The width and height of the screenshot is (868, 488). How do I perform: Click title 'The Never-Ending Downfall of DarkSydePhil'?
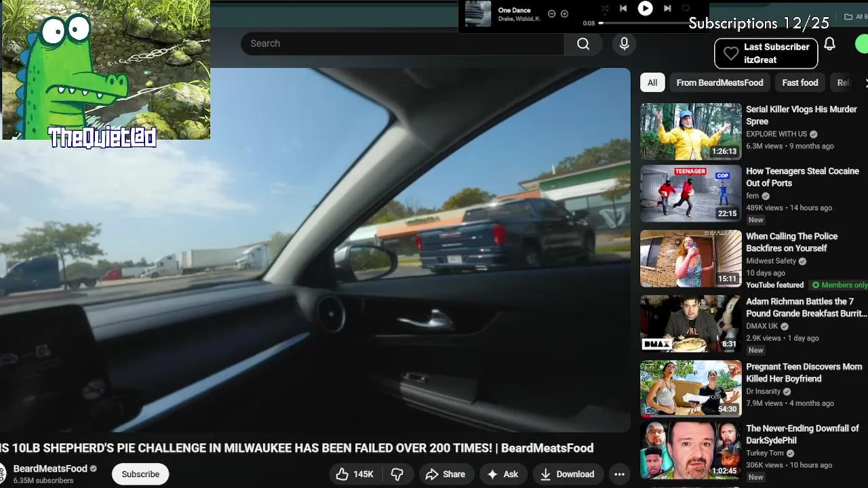click(x=802, y=434)
